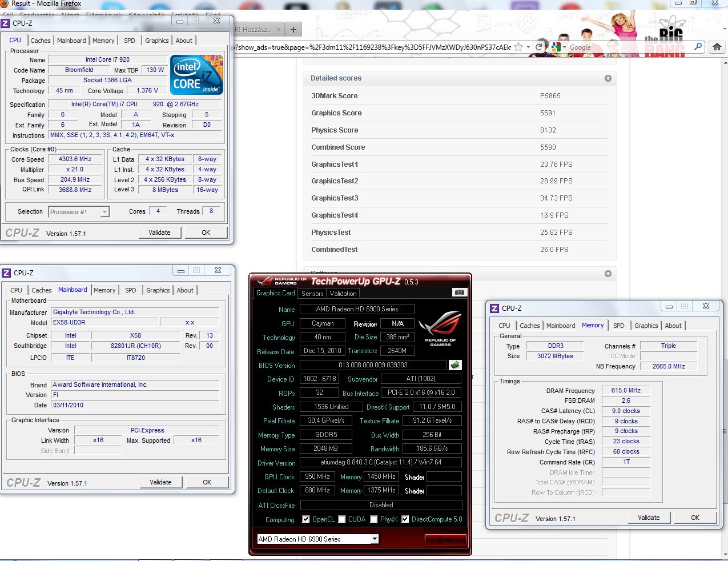Open Memory tab in CPU-Z Mainboard window

point(104,290)
